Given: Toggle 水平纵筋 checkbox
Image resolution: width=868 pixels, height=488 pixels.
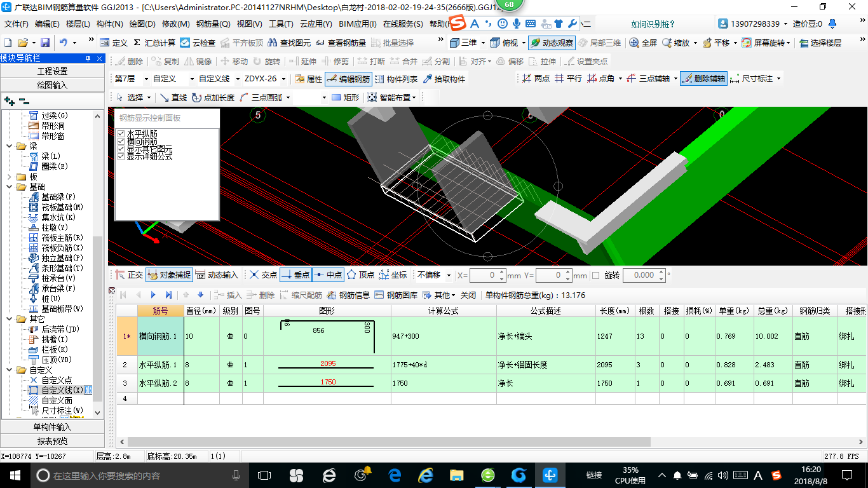Looking at the screenshot, I should click(121, 133).
